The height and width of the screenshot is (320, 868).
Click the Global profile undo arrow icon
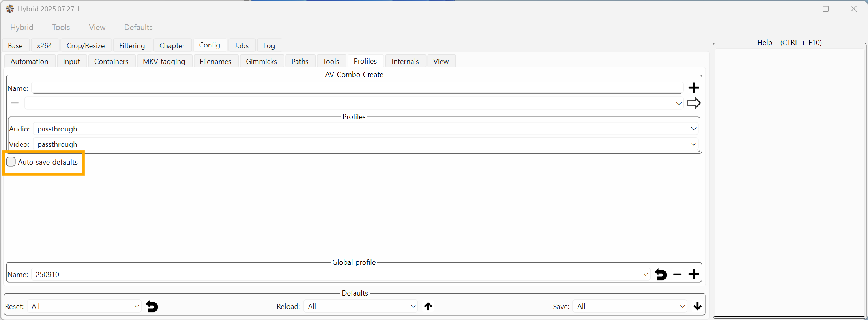661,274
